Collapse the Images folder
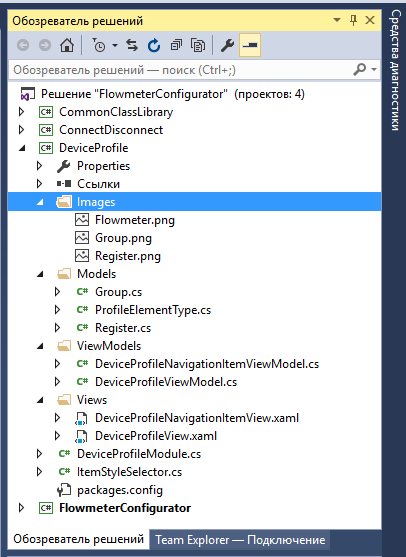Image resolution: width=406 pixels, height=557 pixels. pyautogui.click(x=40, y=202)
